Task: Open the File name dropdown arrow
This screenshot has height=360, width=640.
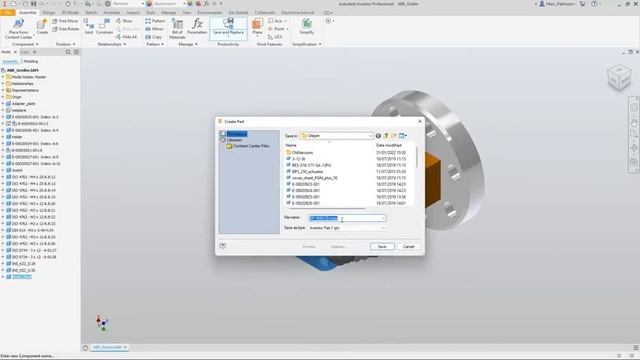Action: pos(383,218)
